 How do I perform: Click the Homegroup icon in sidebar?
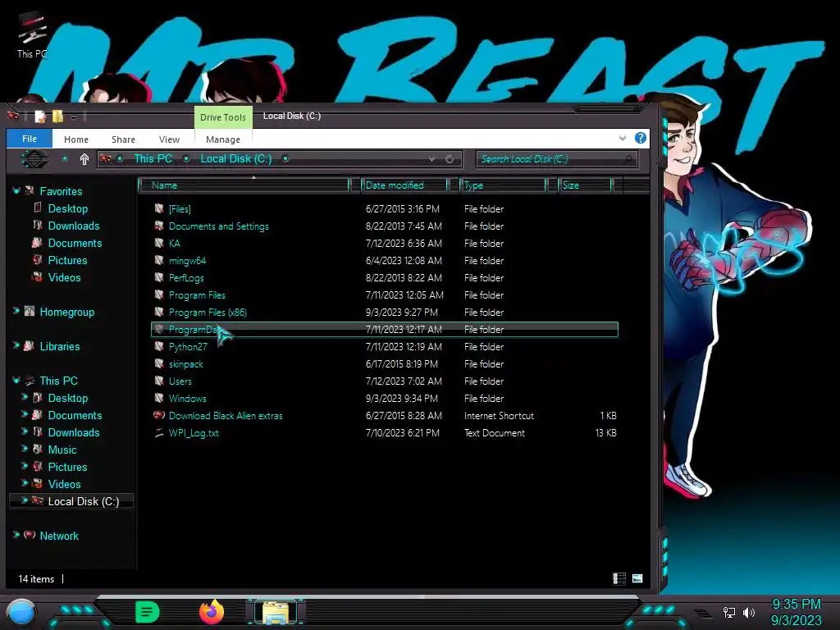(x=30, y=311)
